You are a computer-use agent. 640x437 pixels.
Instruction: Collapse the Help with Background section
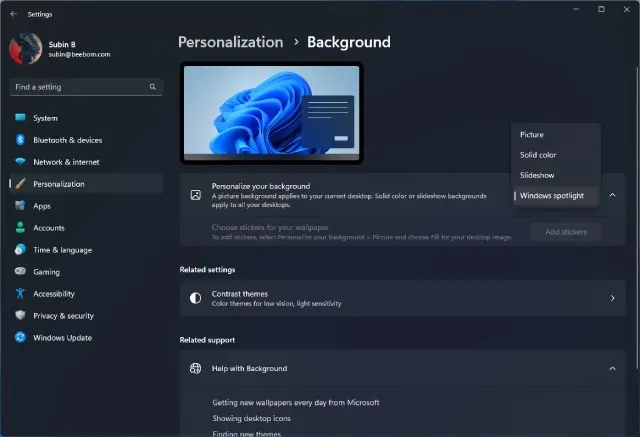tap(612, 369)
